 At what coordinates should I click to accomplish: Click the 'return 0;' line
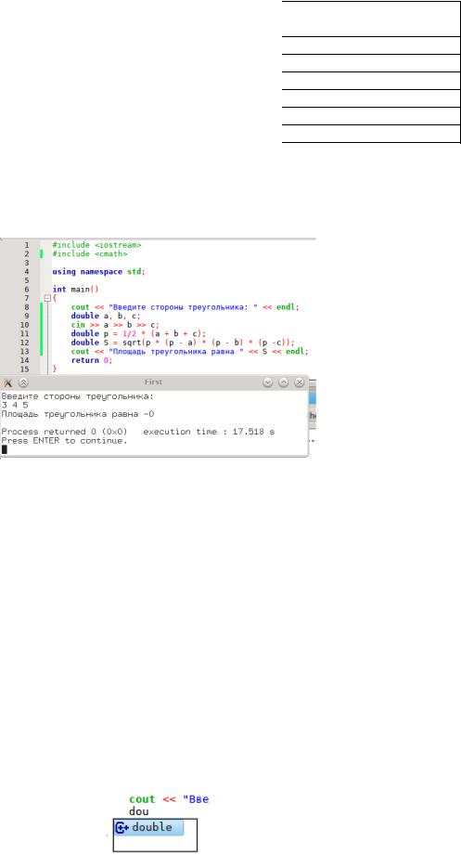91,360
